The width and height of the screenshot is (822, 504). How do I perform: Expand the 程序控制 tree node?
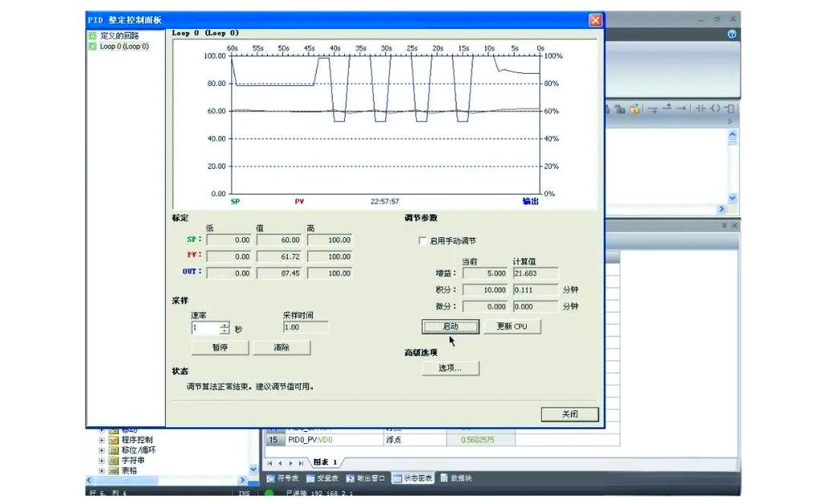(x=102, y=440)
